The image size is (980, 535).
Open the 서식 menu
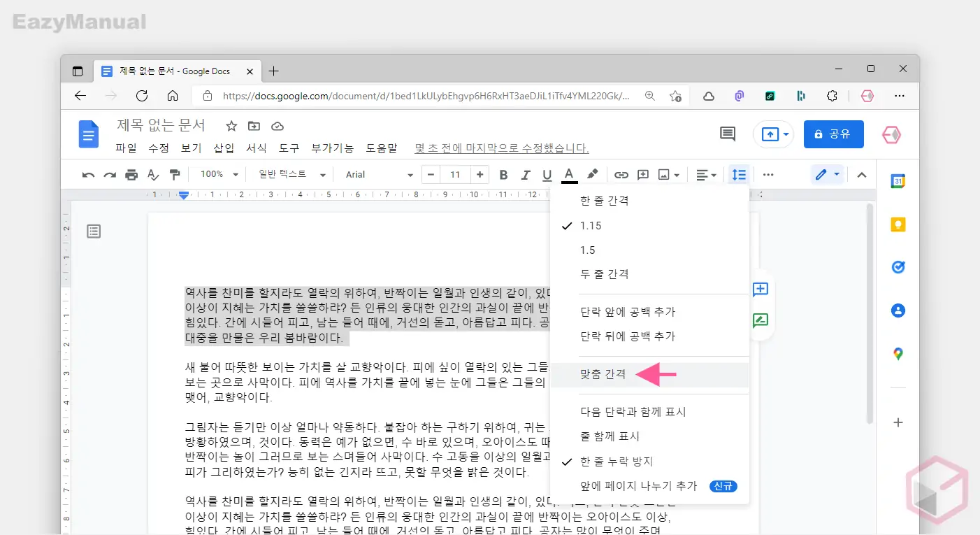(x=257, y=148)
